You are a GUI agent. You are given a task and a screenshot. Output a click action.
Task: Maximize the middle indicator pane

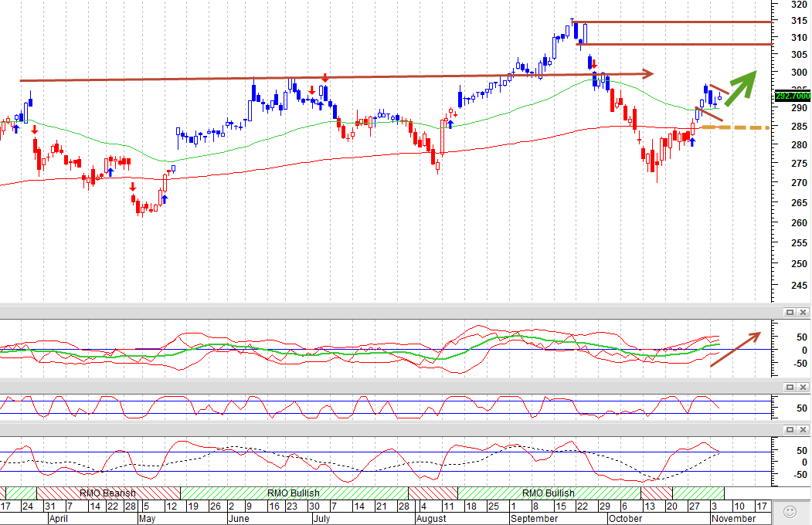[x=790, y=388]
